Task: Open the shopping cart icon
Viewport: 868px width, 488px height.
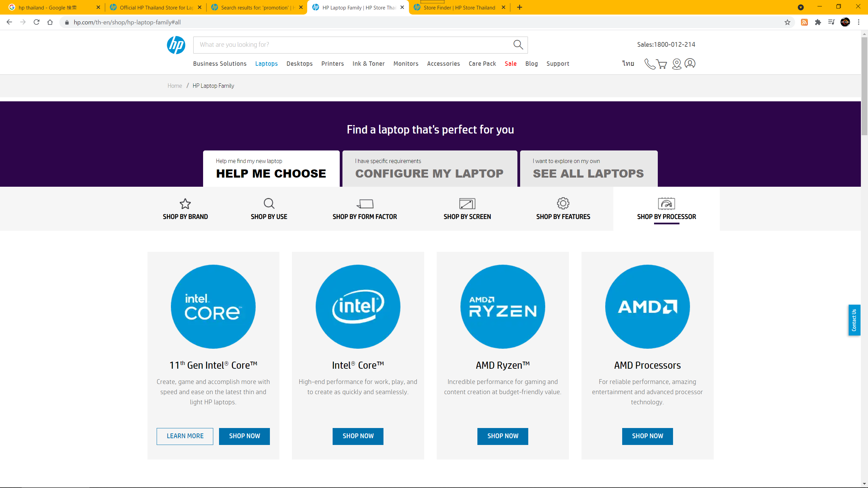Action: pos(662,64)
